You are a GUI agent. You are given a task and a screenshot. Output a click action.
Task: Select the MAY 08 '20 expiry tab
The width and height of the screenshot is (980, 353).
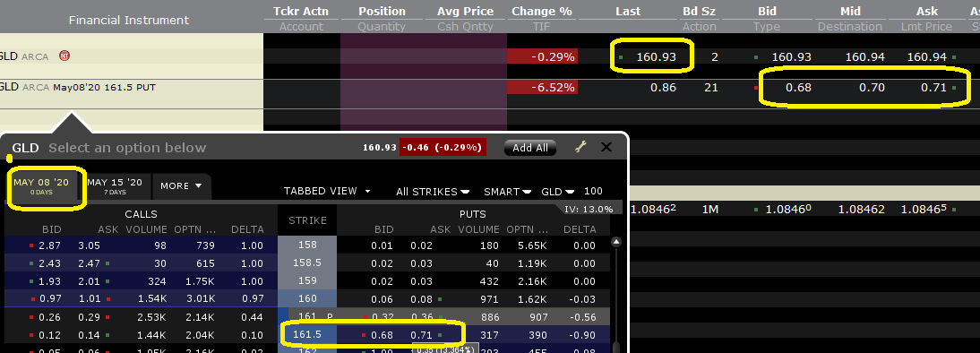tap(40, 186)
